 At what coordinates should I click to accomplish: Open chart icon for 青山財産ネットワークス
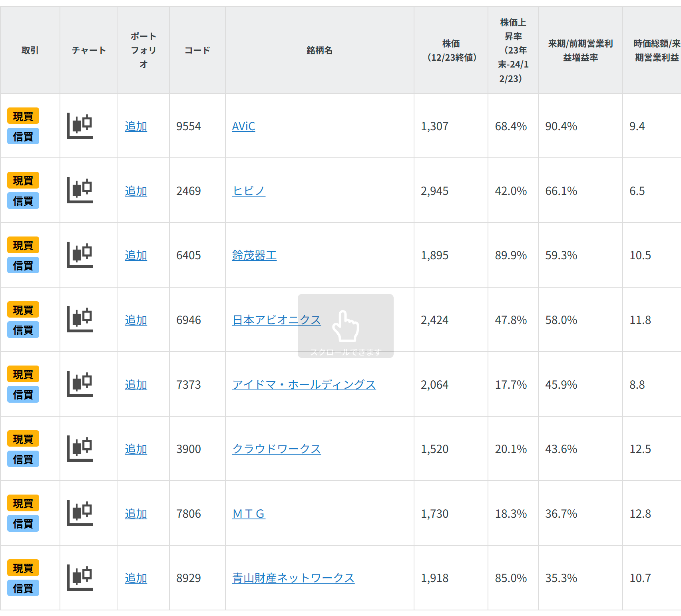point(80,578)
